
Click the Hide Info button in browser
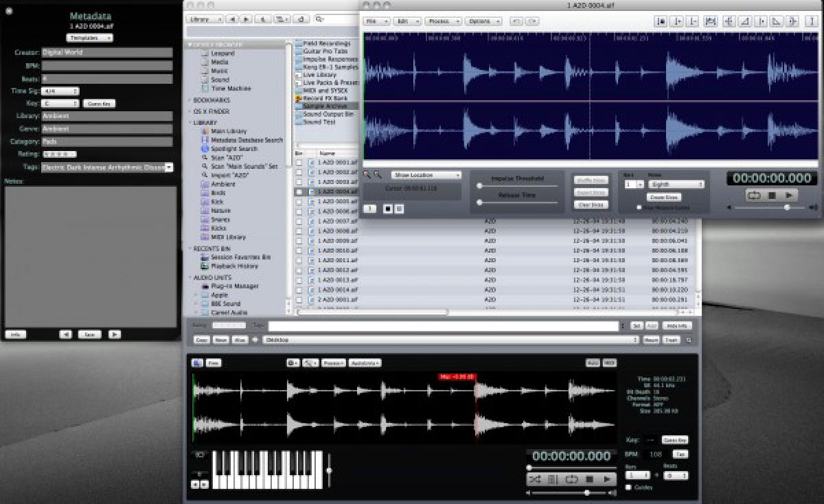(677, 325)
